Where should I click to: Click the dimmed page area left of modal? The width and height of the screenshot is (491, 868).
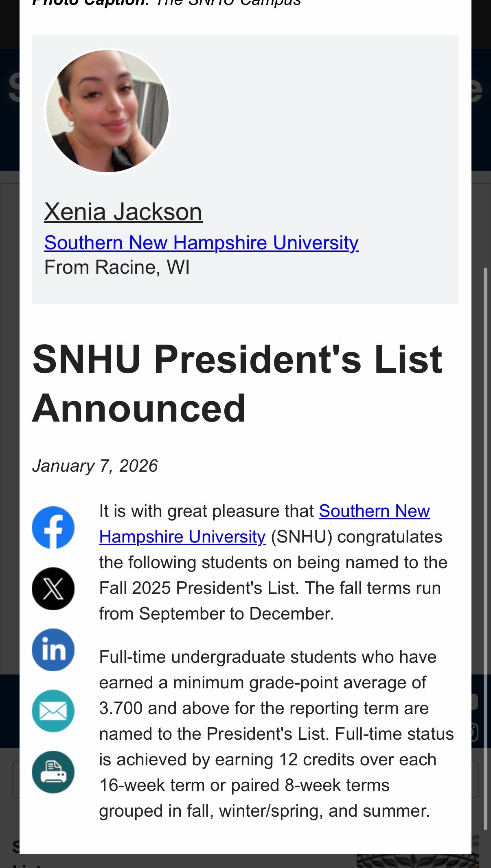click(x=9, y=407)
